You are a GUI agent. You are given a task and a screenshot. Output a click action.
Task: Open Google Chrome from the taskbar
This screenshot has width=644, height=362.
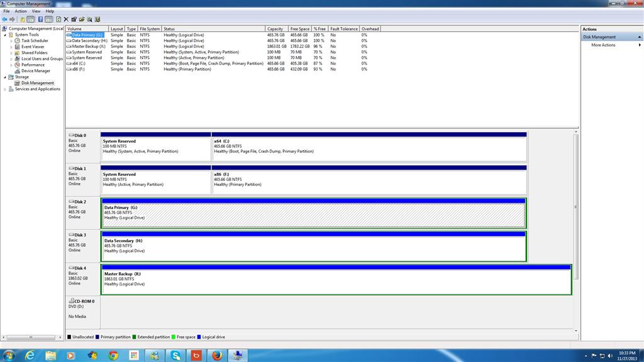[x=113, y=356]
